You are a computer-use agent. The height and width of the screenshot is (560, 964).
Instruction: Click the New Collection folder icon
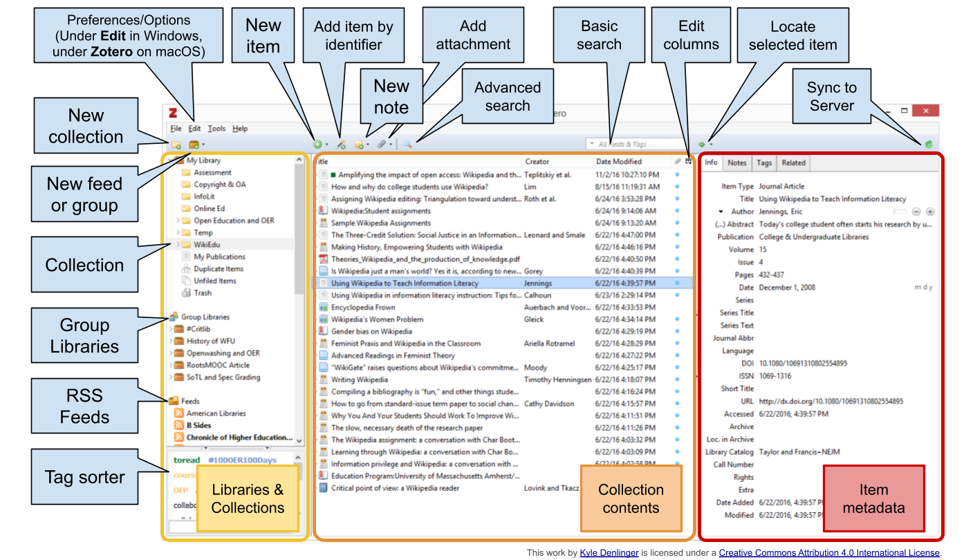click(176, 144)
